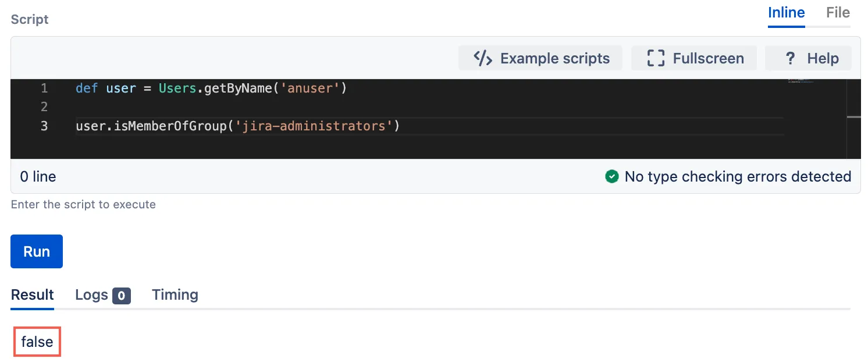Expand the editor to Fullscreen
The image size is (868, 362).
(x=694, y=58)
